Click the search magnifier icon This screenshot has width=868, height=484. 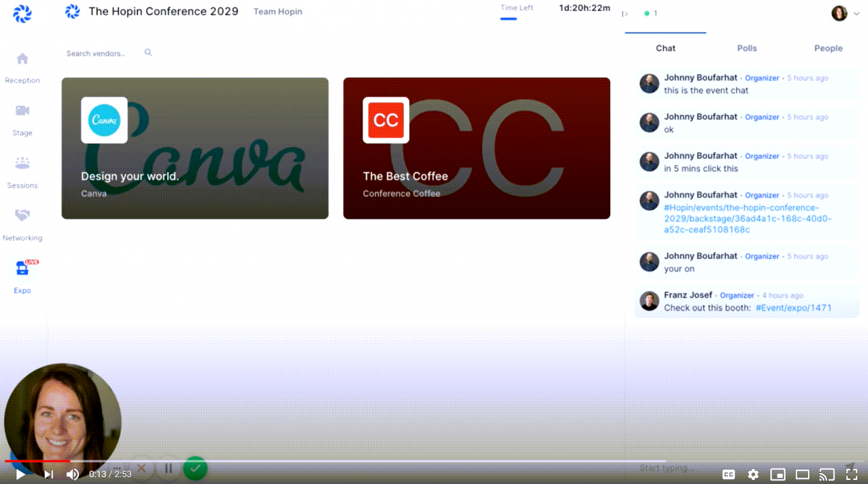[x=148, y=53]
